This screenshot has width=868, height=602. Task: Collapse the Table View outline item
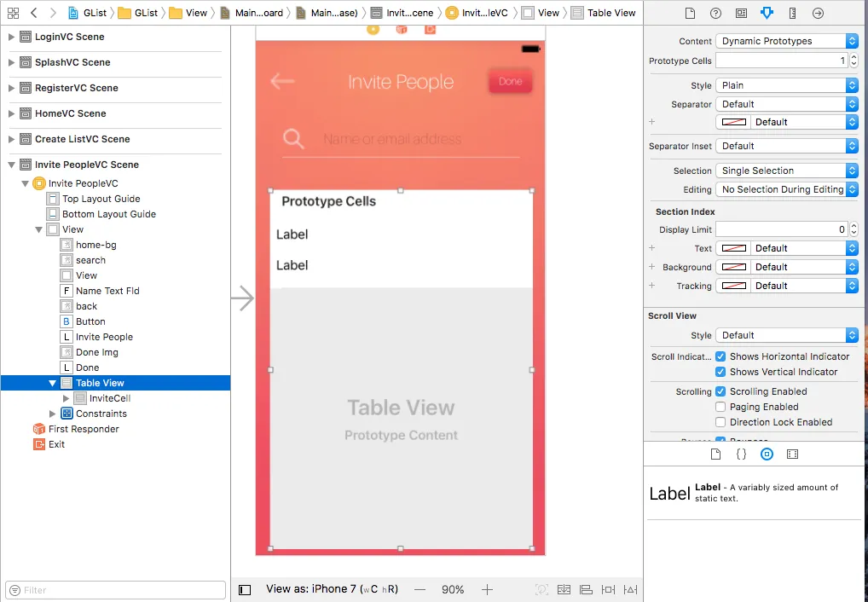[53, 383]
